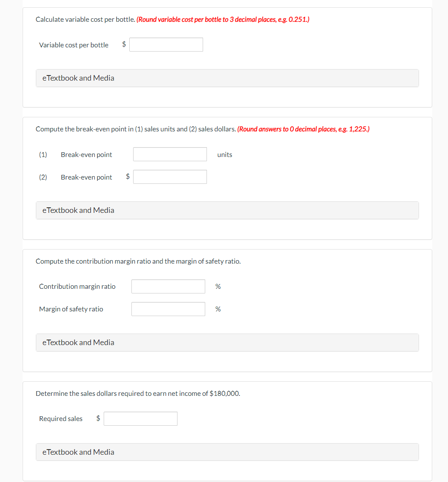Select the margin of safety percentage answer box
Viewport: 448px width, 482px height.
(x=168, y=309)
